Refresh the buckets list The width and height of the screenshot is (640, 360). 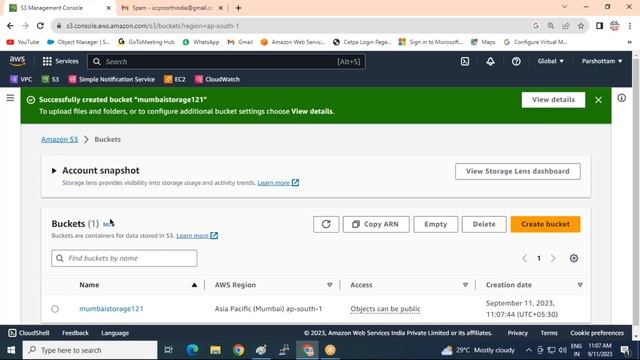coord(326,224)
